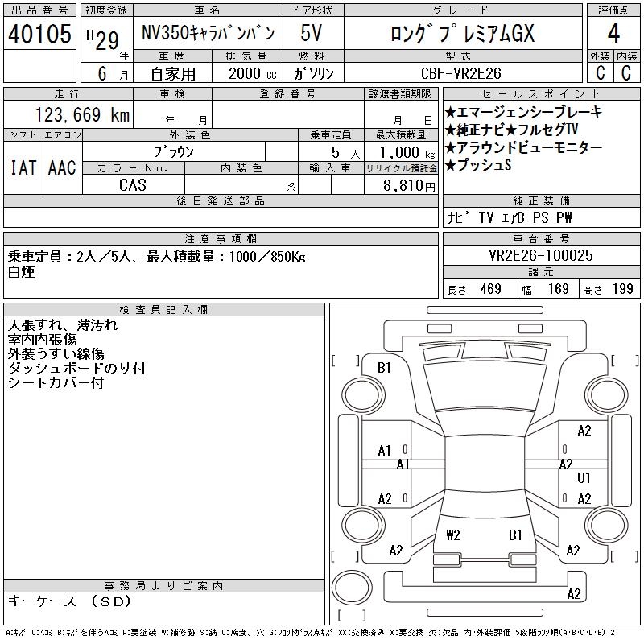Click the リサイクル預託金 header
This screenshot has width=644, height=644.
coord(401,168)
